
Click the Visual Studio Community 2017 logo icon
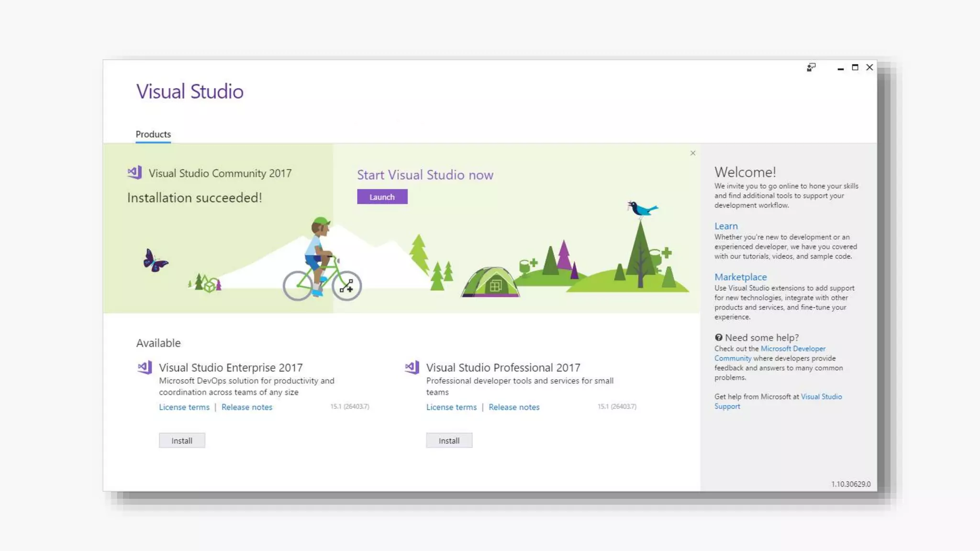135,173
